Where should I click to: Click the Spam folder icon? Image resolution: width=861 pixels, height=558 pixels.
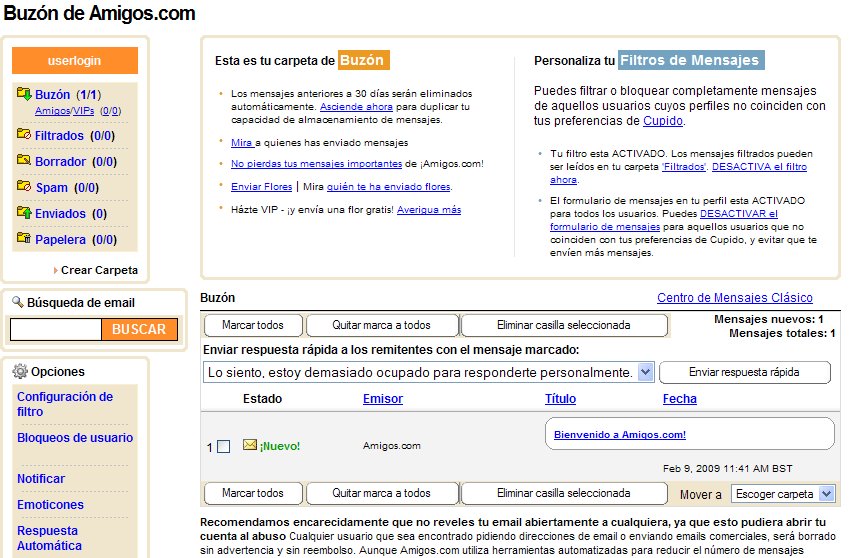tap(24, 185)
